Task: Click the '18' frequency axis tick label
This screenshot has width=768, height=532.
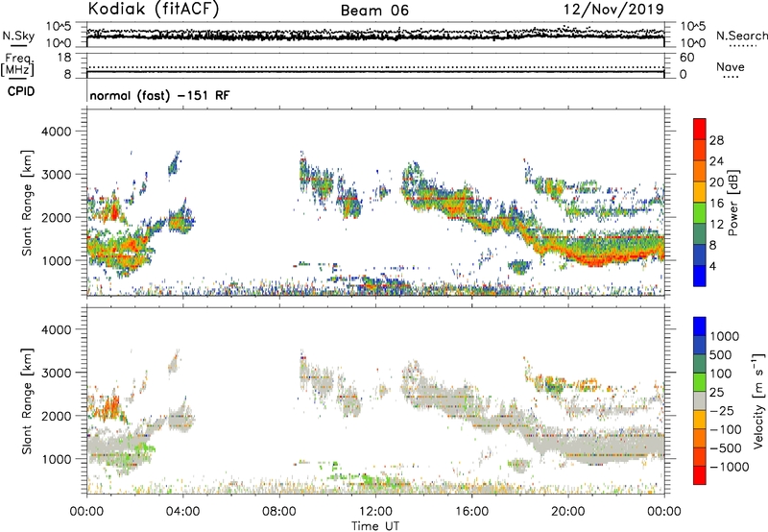Action: pyautogui.click(x=64, y=58)
